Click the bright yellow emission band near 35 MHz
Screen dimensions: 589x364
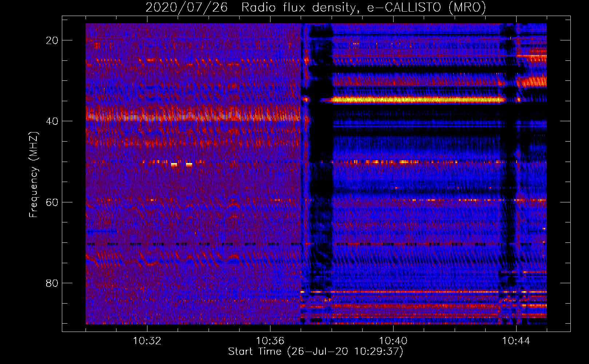click(x=418, y=99)
